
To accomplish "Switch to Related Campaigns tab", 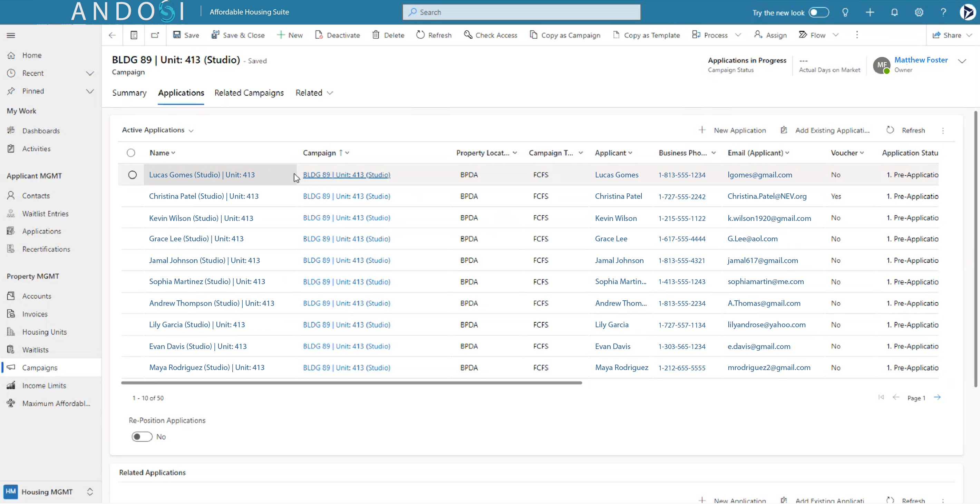I will (249, 93).
